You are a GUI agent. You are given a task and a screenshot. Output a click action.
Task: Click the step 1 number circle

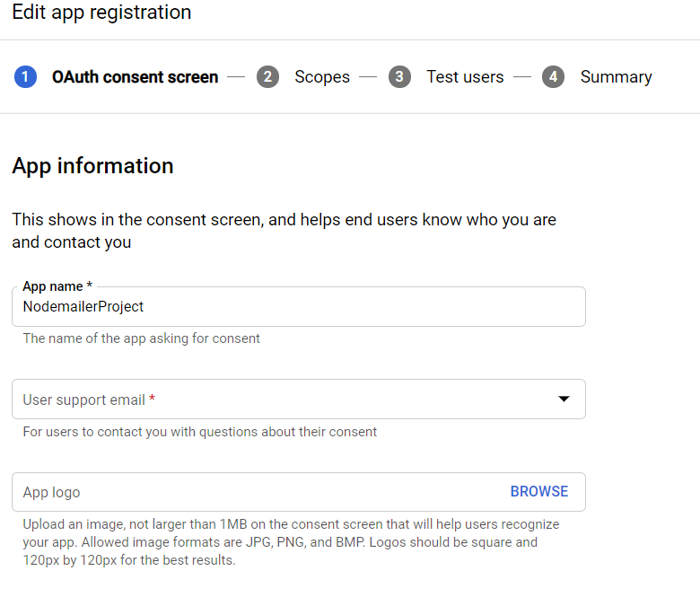click(x=25, y=77)
